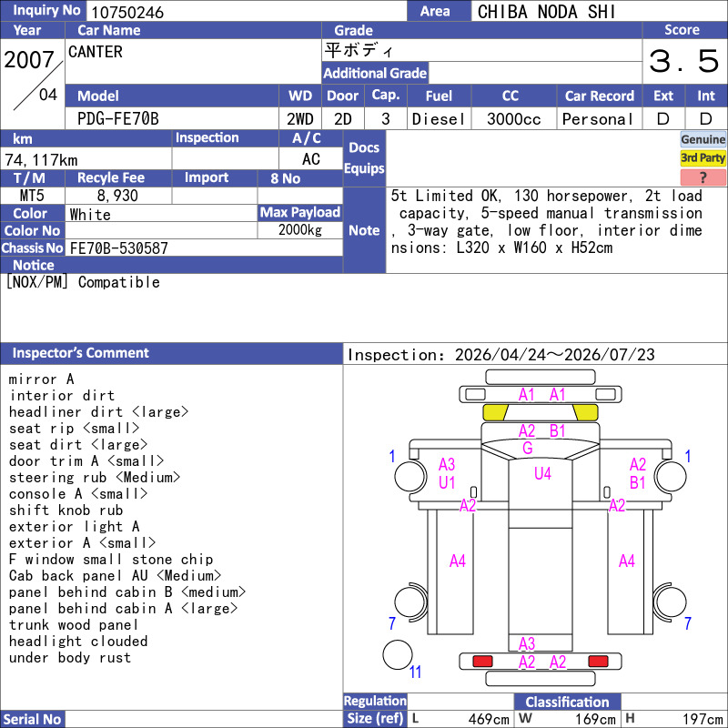Image resolution: width=728 pixels, height=728 pixels.
Task: Click the spare tire circle labeled 11
Action: coord(398,654)
